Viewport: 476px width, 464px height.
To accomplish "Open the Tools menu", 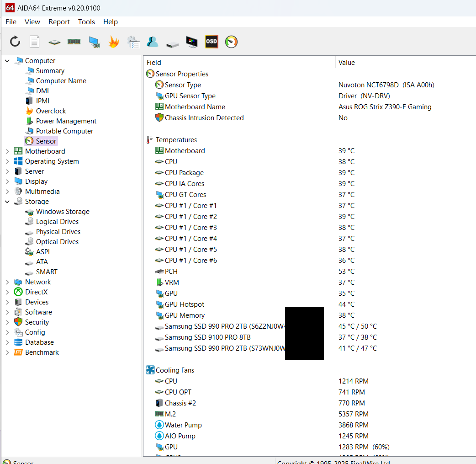I will (x=86, y=22).
